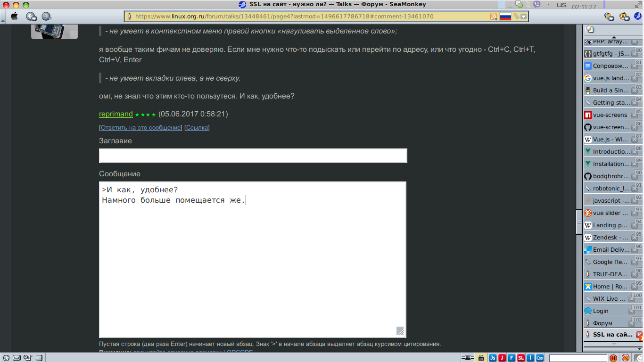The height and width of the screenshot is (362, 644).
Task: Switch to the 'Zendesk - ...' tab
Action: click(613, 238)
